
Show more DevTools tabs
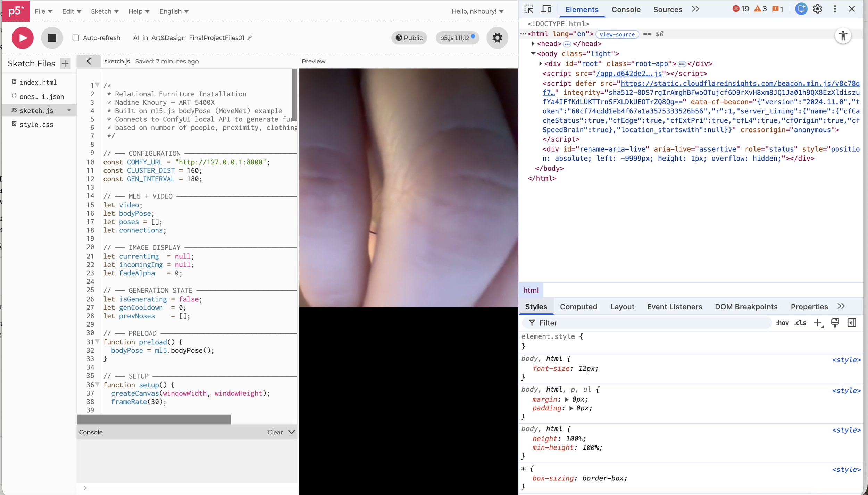[695, 9]
